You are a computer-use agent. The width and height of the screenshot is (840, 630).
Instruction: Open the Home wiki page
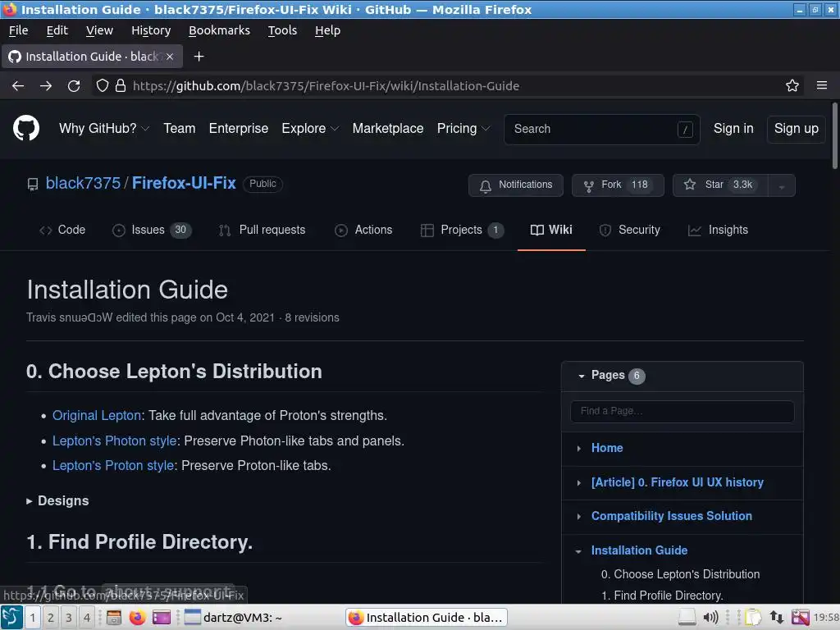[x=607, y=448]
